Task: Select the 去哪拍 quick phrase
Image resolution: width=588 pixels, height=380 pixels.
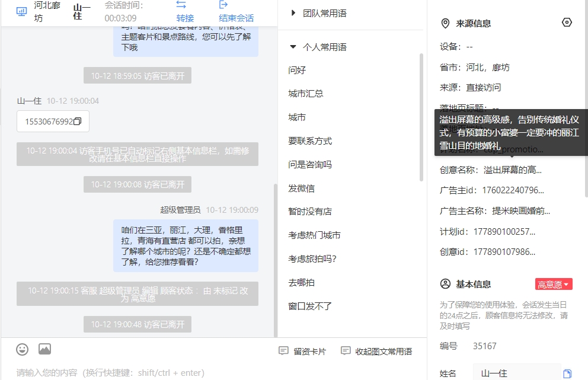Action: pos(302,282)
